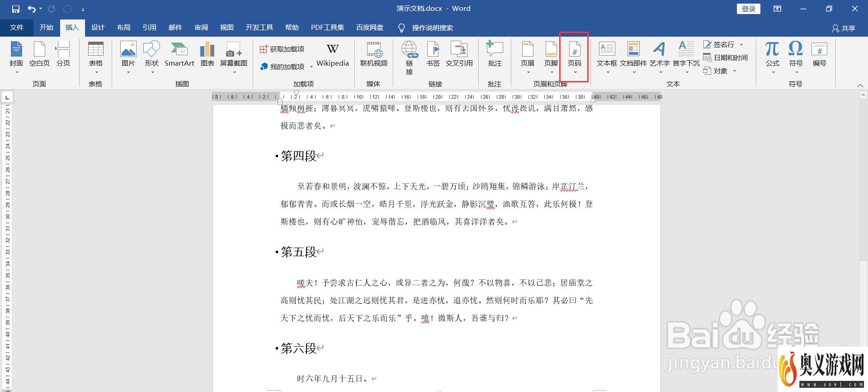Open the Page Number (页码) menu
This screenshot has height=392, width=868.
point(575,57)
